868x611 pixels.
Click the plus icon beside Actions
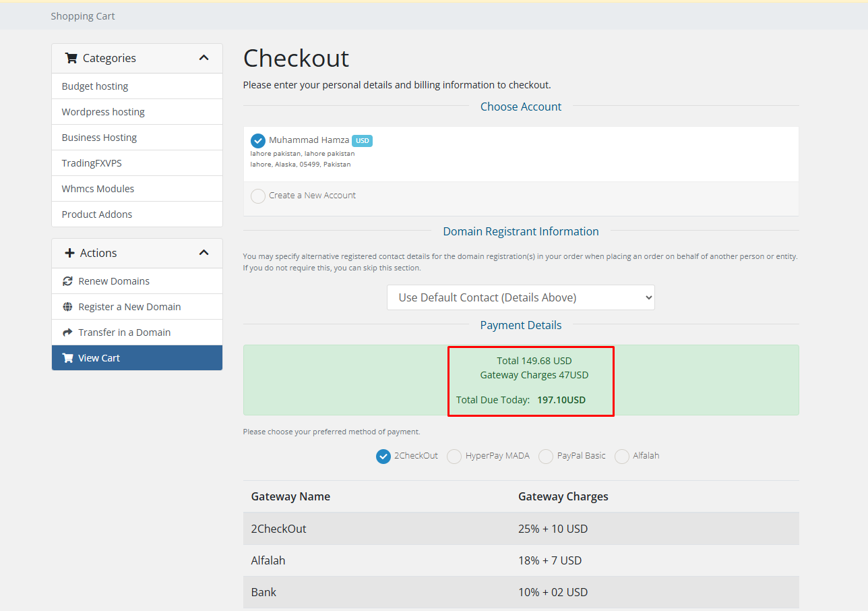point(69,253)
